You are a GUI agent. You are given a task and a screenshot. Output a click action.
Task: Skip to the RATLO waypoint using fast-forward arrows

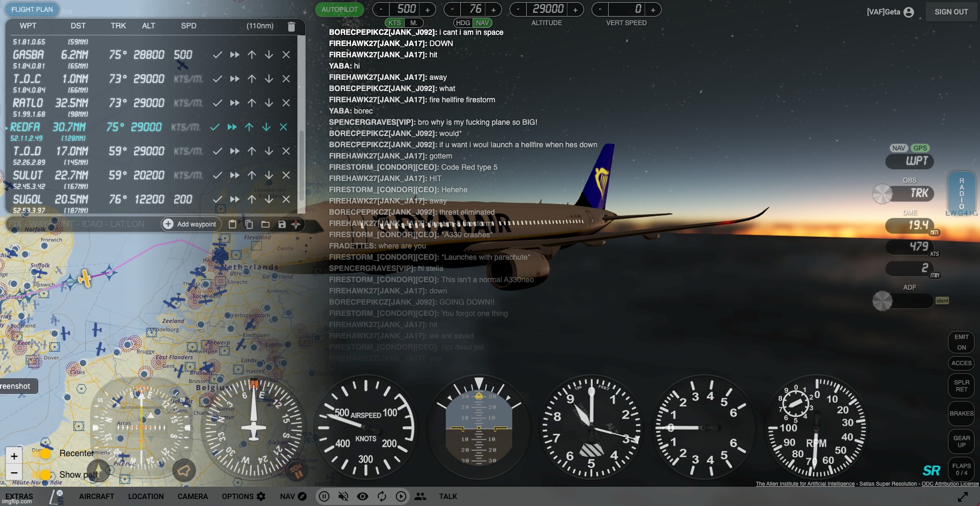pos(235,103)
